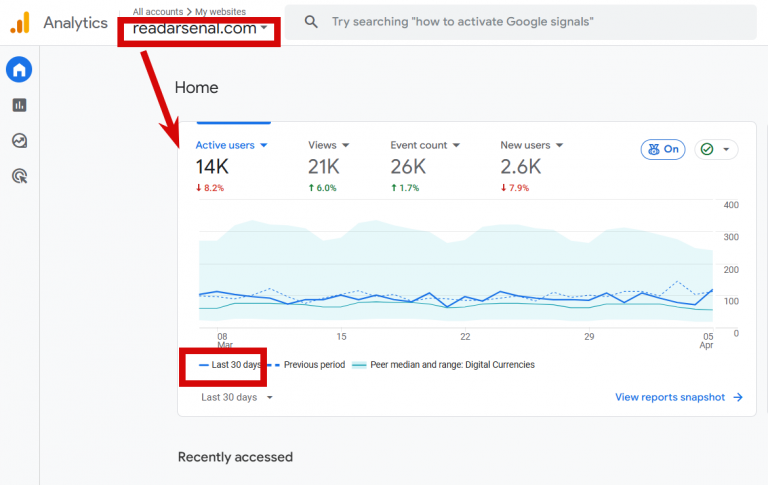Toggle the peer benchmarking On switch
The width and height of the screenshot is (768, 485).
(662, 149)
